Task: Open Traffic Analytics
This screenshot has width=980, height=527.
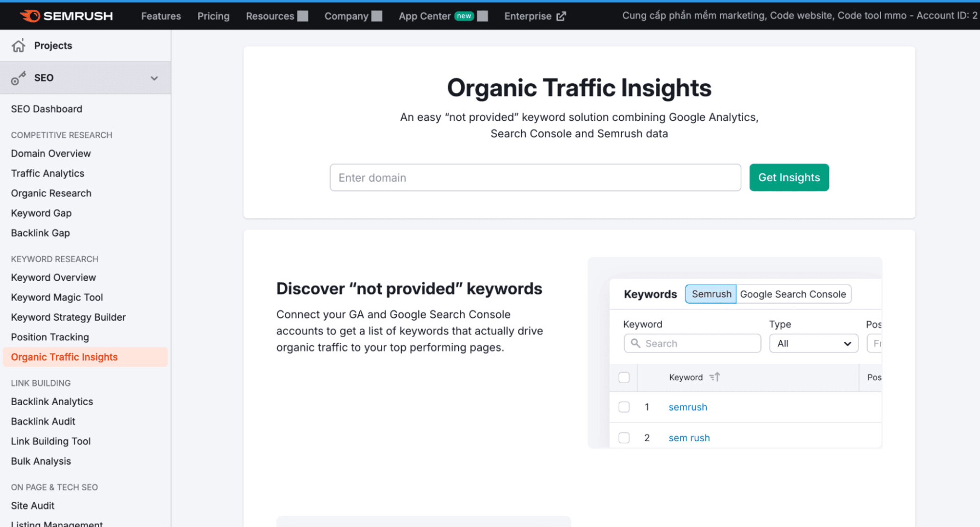Action: tap(47, 173)
